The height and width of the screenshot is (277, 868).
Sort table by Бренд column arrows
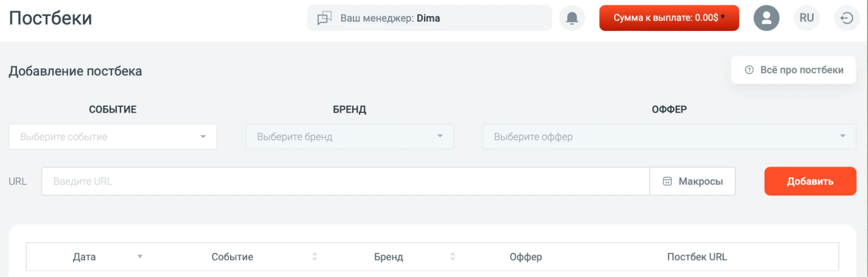pos(452,257)
